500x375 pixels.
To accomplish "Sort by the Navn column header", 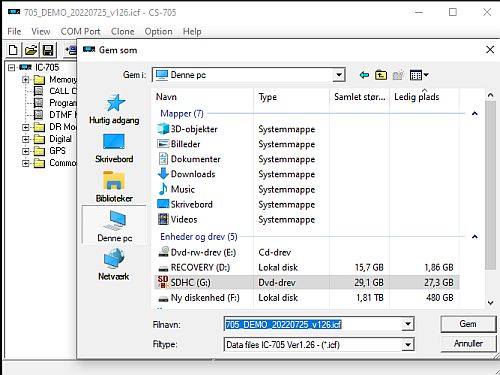I will (x=202, y=97).
